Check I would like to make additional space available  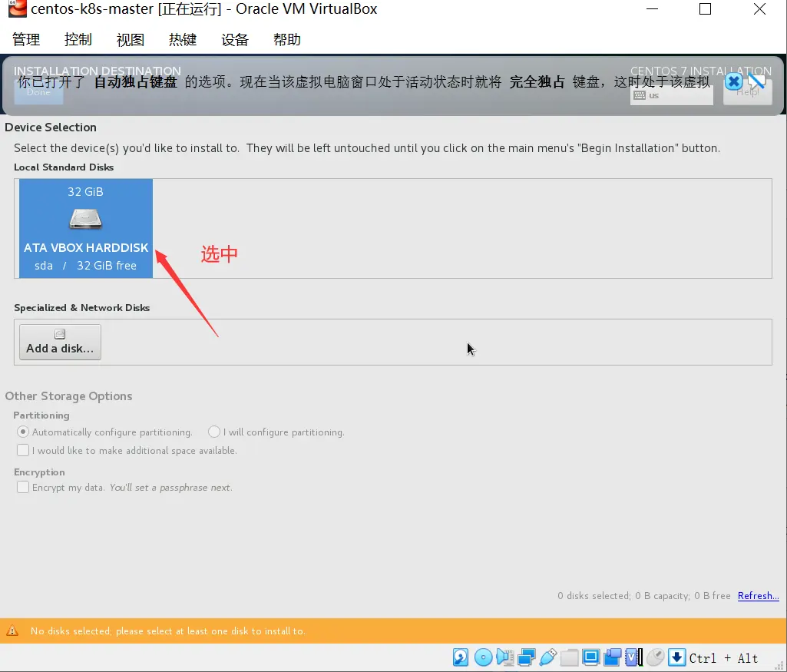pyautogui.click(x=22, y=450)
